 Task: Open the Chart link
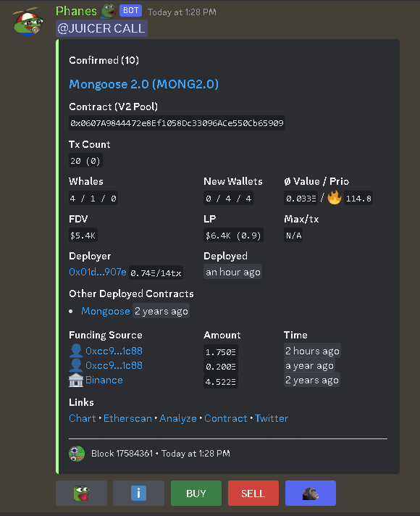pos(83,418)
